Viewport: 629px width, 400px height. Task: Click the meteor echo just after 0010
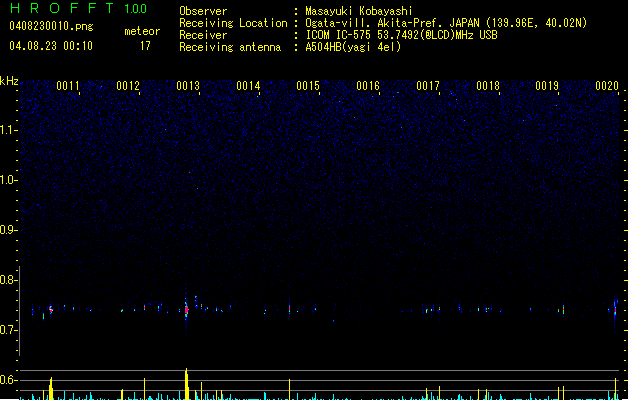pos(51,310)
